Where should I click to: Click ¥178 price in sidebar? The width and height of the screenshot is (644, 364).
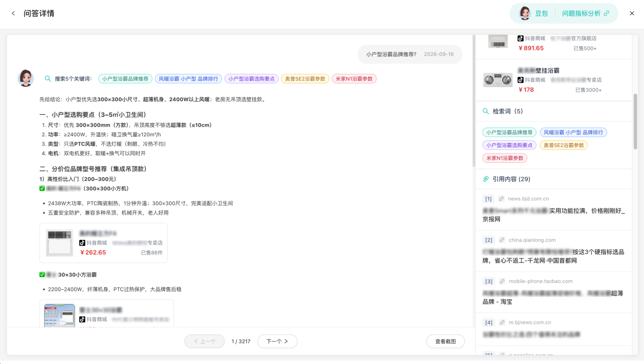pyautogui.click(x=526, y=90)
